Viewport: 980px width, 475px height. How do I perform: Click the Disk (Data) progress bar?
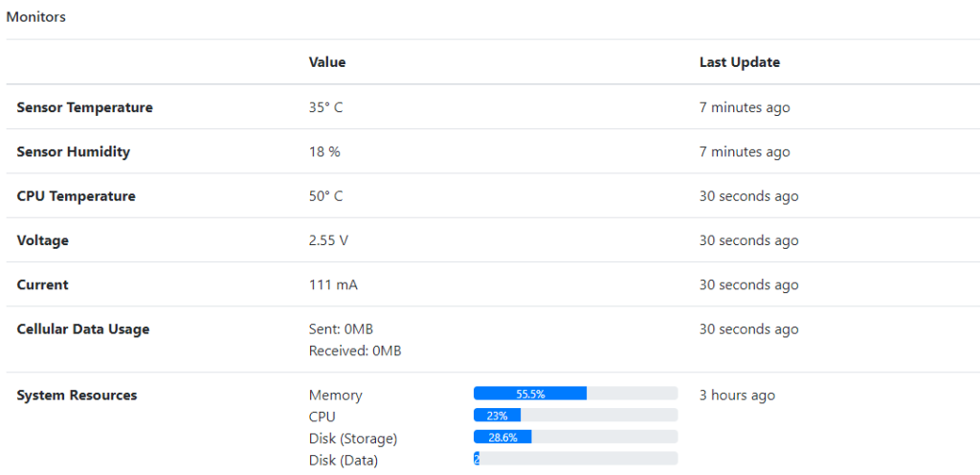pos(575,458)
